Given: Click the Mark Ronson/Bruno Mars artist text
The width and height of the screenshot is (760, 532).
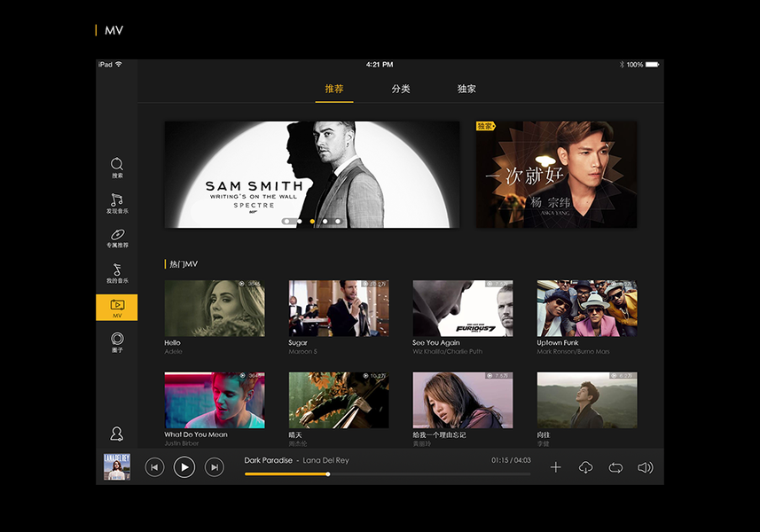Looking at the screenshot, I should click(574, 351).
